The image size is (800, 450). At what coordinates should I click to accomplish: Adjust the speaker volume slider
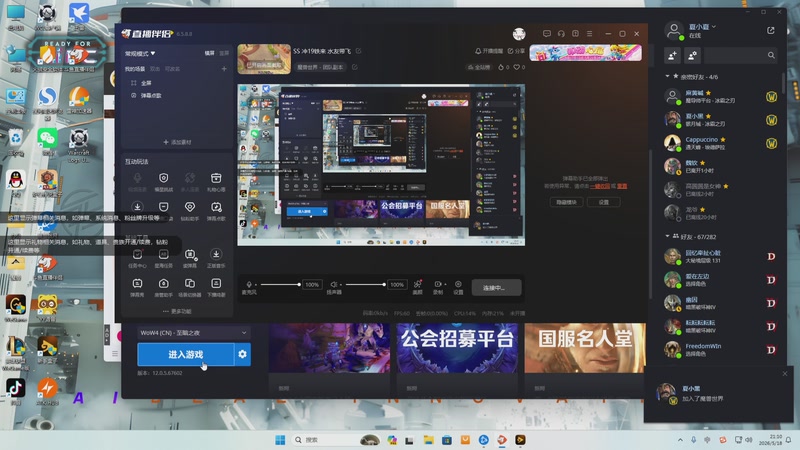365,284
